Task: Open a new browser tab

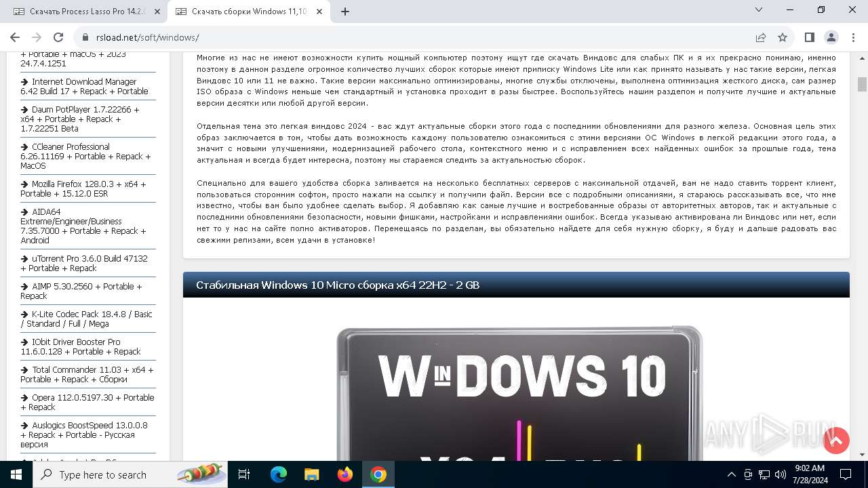Action: pyautogui.click(x=345, y=12)
